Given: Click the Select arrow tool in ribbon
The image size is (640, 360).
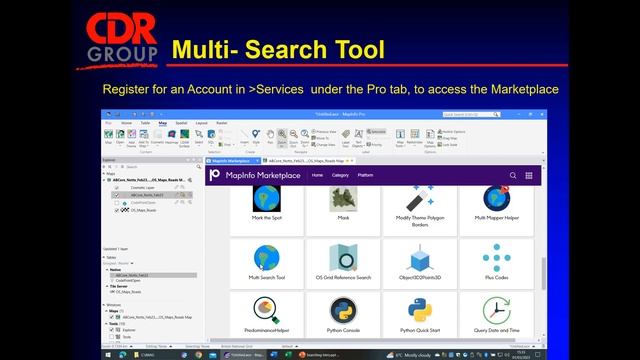Looking at the screenshot, I should tap(199, 137).
